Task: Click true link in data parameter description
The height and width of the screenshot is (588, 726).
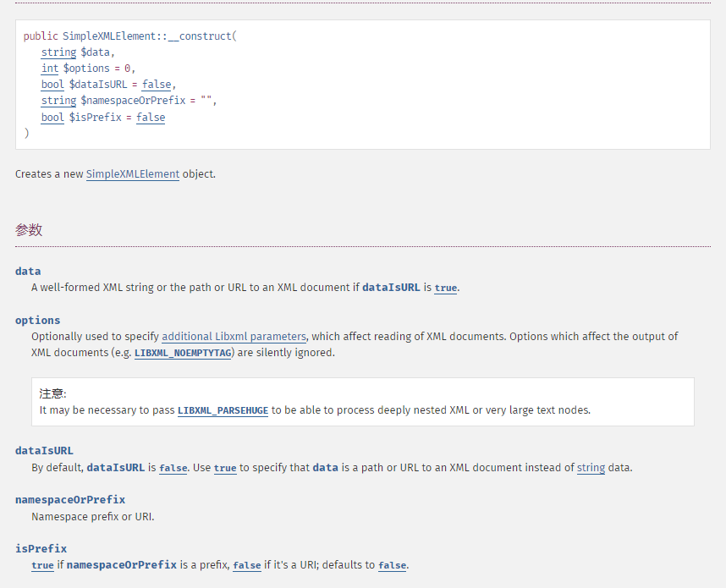Action: [445, 288]
